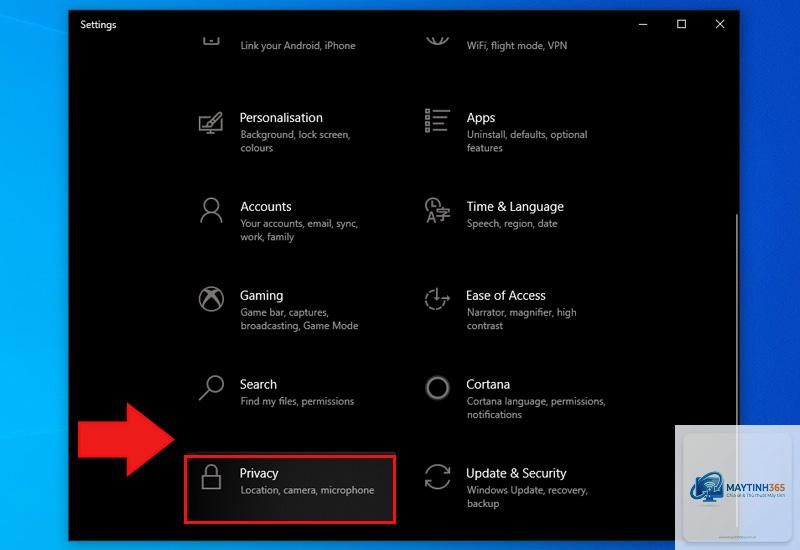Open Cortana settings title
Viewport: 800px width, 550px height.
click(488, 384)
